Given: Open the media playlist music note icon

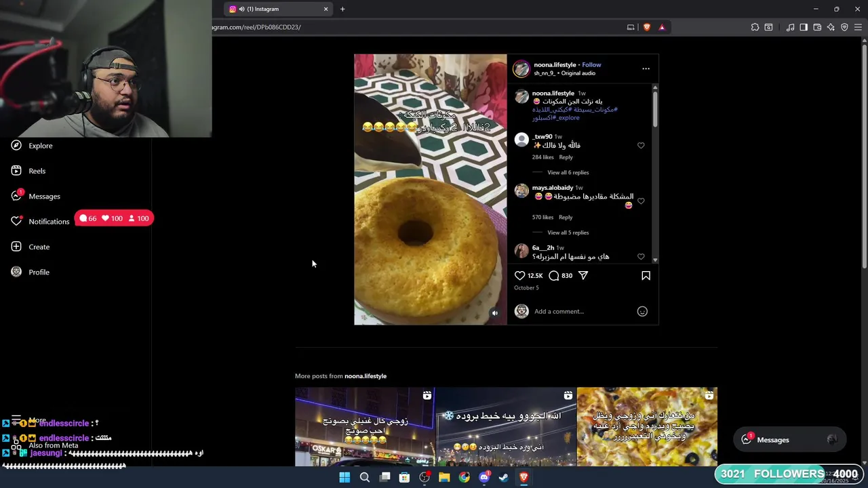Looking at the screenshot, I should click(790, 27).
